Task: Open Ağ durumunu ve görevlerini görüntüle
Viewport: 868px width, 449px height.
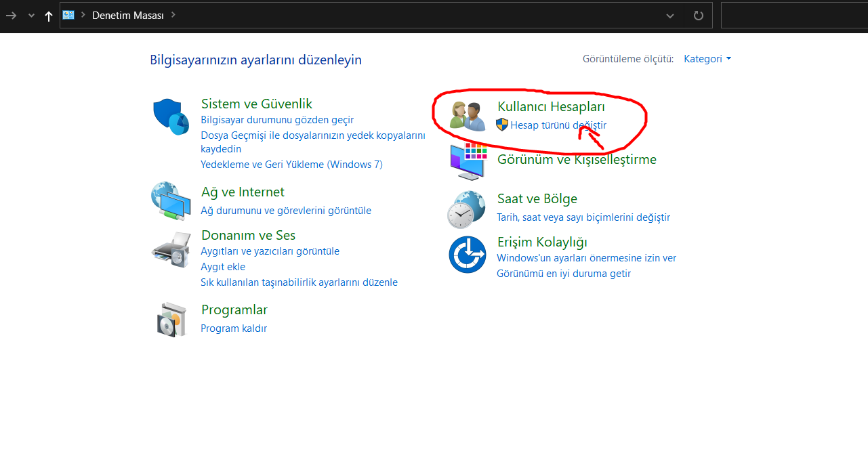Action: (x=286, y=211)
